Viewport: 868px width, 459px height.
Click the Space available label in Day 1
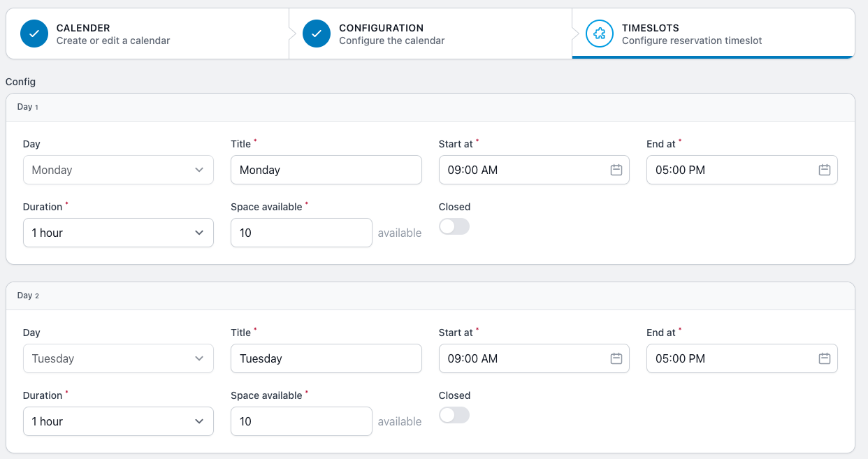click(x=266, y=207)
